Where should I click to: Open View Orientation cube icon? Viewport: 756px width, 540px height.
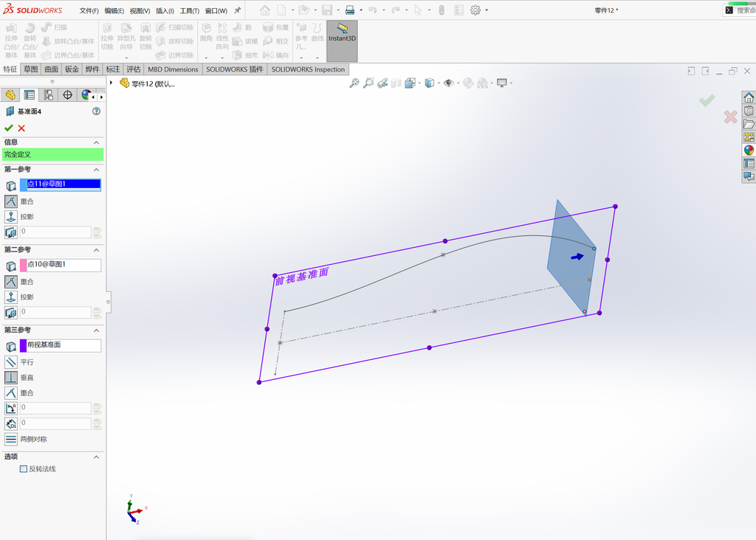(x=410, y=83)
